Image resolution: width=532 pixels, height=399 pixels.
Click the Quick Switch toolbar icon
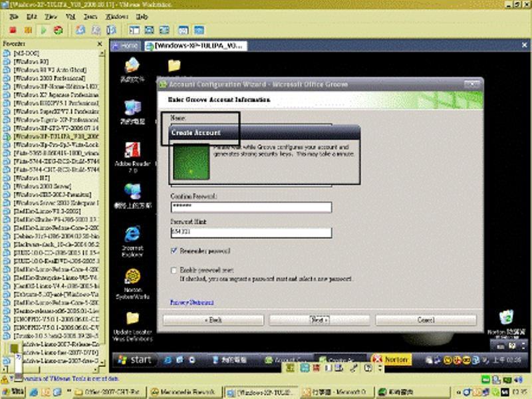[164, 30]
